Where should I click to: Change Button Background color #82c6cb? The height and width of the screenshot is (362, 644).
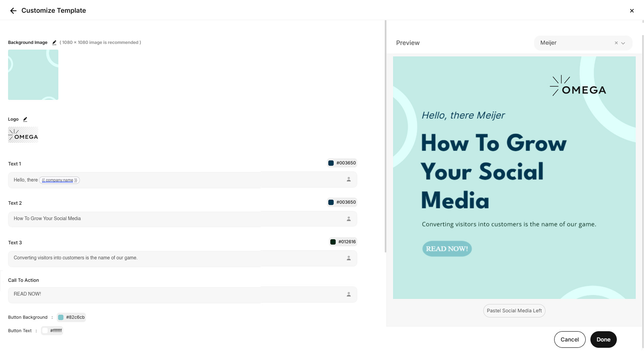pyautogui.click(x=71, y=317)
